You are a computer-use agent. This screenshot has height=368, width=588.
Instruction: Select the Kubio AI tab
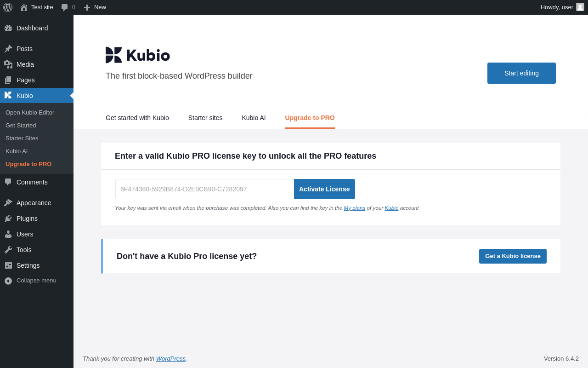tap(254, 118)
